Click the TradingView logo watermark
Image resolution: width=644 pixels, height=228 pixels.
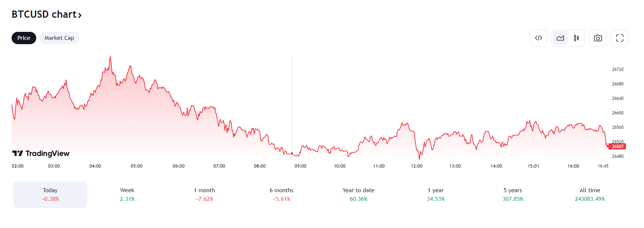coord(42,153)
